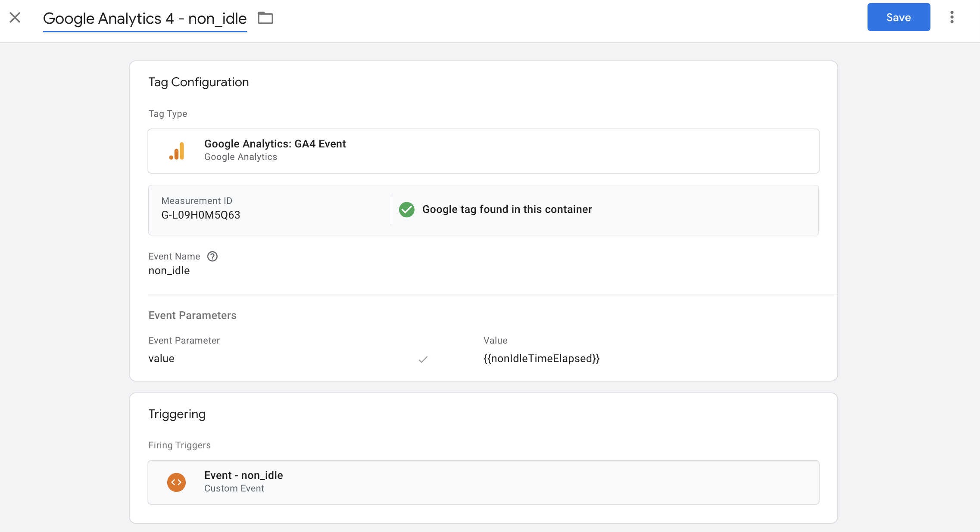Click the Tag Configuration panel header
980x532 pixels.
(x=199, y=81)
